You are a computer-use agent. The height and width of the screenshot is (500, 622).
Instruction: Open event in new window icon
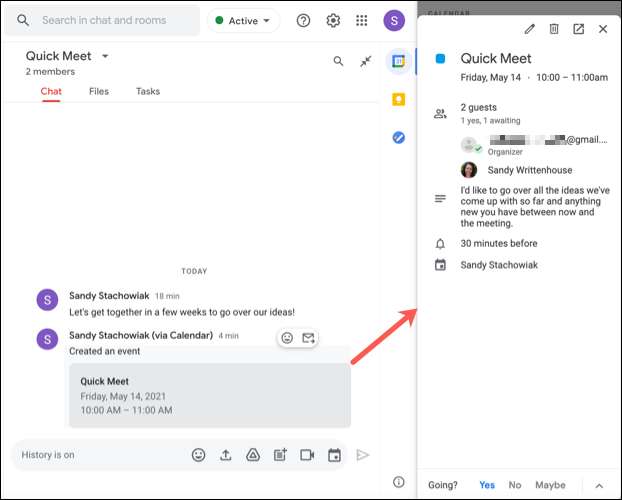pyautogui.click(x=578, y=29)
